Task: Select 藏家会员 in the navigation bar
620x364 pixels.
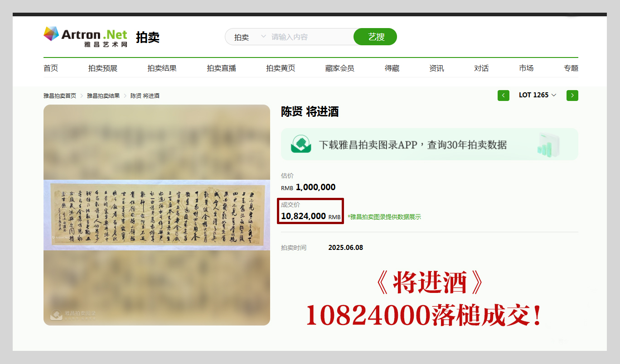Action: tap(339, 68)
